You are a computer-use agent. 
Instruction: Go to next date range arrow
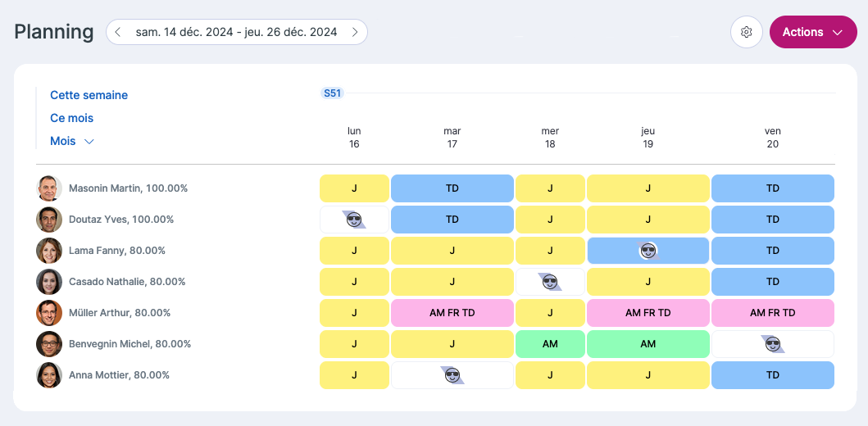pos(356,32)
